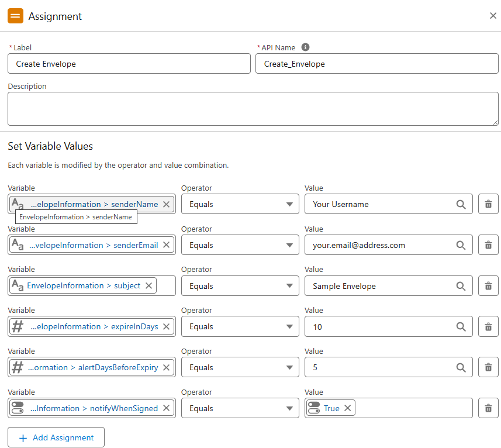This screenshot has height=448, width=501.
Task: Click into the Description text area
Action: tap(253, 109)
